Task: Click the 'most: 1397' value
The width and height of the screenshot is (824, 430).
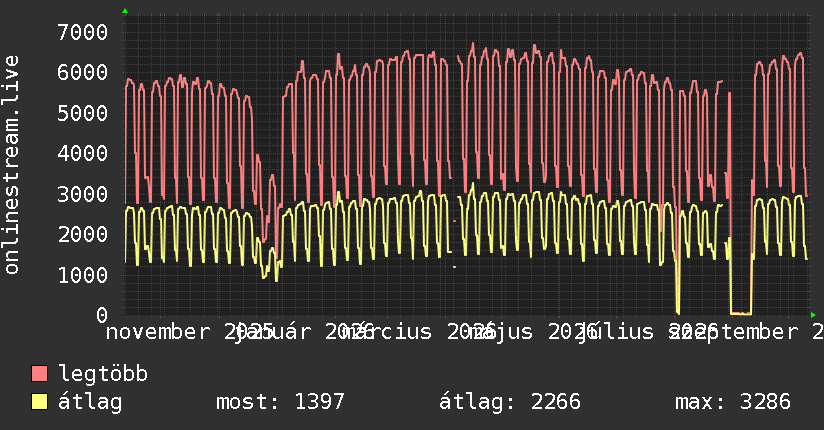Action: 280,402
